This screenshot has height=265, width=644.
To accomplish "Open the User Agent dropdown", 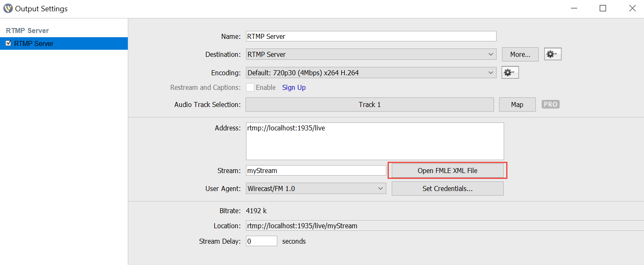I will pos(316,189).
